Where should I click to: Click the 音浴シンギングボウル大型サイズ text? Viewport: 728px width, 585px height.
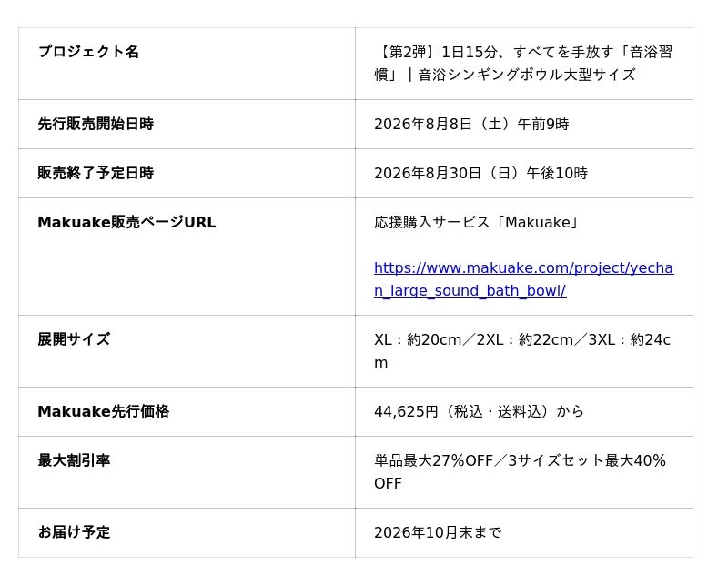coord(527,75)
